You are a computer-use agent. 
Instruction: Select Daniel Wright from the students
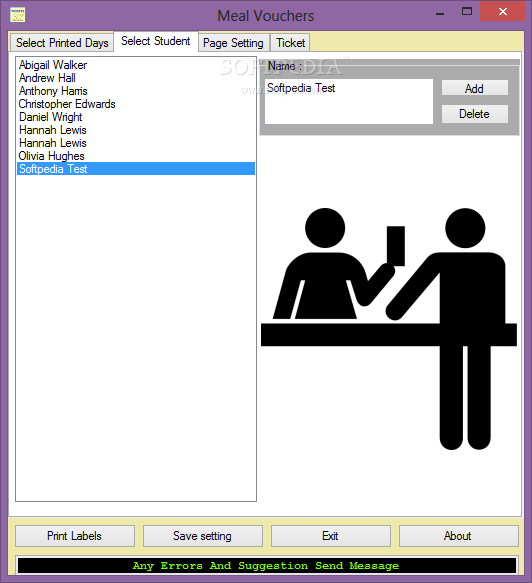pos(136,117)
